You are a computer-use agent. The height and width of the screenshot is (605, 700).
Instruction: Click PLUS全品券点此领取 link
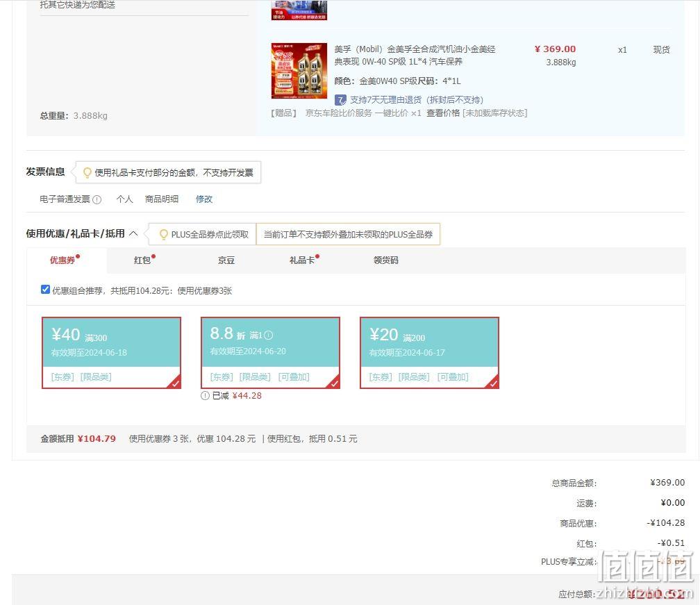210,234
